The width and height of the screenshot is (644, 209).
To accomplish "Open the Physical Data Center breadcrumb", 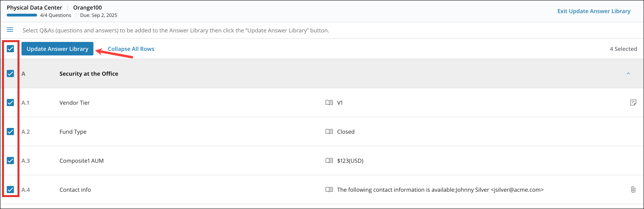I will 35,8.
